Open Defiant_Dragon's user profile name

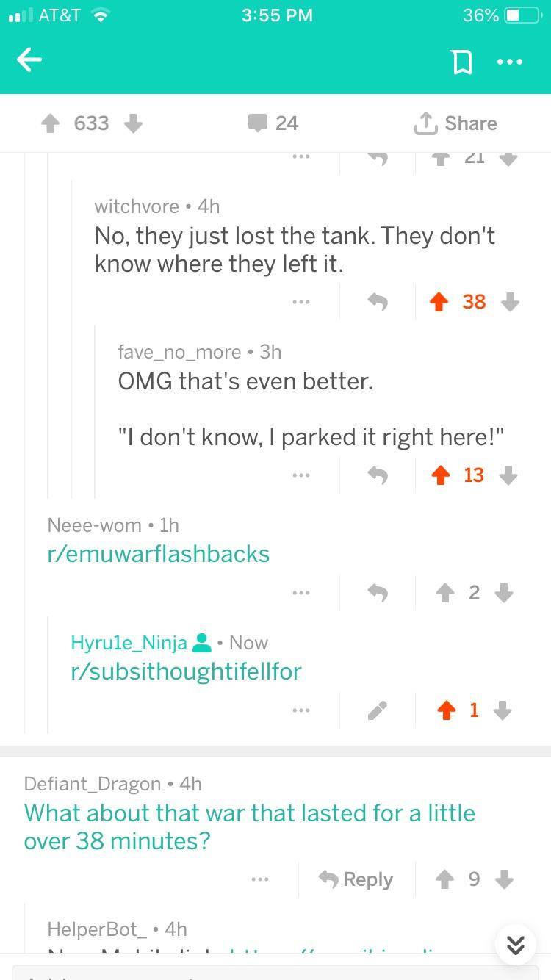pos(93,784)
